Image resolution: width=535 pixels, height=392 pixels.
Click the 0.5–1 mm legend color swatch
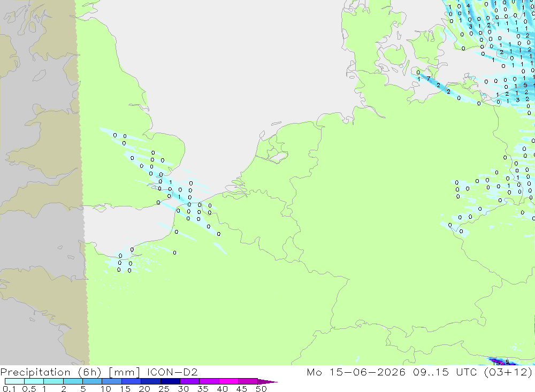pos(34,381)
